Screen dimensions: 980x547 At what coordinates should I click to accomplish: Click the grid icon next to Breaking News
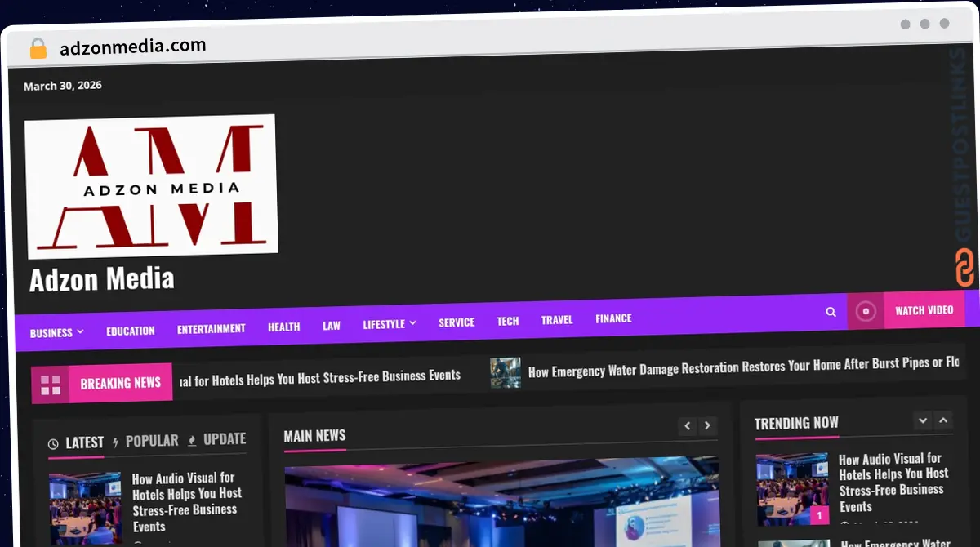(x=51, y=383)
